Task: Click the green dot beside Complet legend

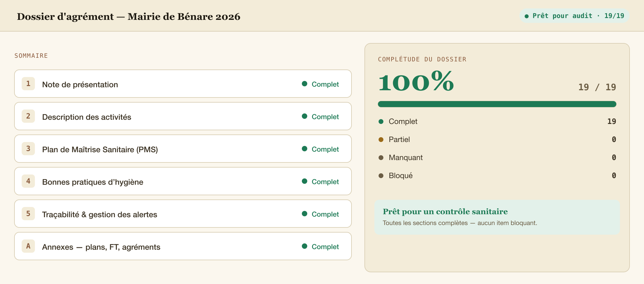Action: coord(381,122)
